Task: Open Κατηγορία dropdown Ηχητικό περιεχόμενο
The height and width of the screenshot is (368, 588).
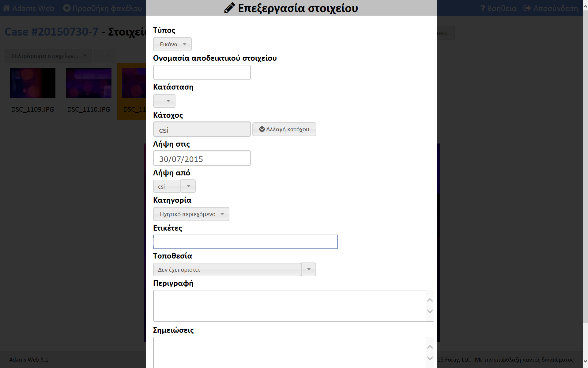Action: (x=191, y=214)
